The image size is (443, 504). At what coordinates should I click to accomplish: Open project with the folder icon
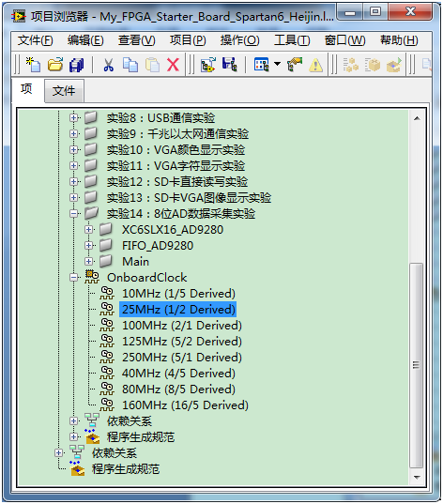pyautogui.click(x=55, y=65)
